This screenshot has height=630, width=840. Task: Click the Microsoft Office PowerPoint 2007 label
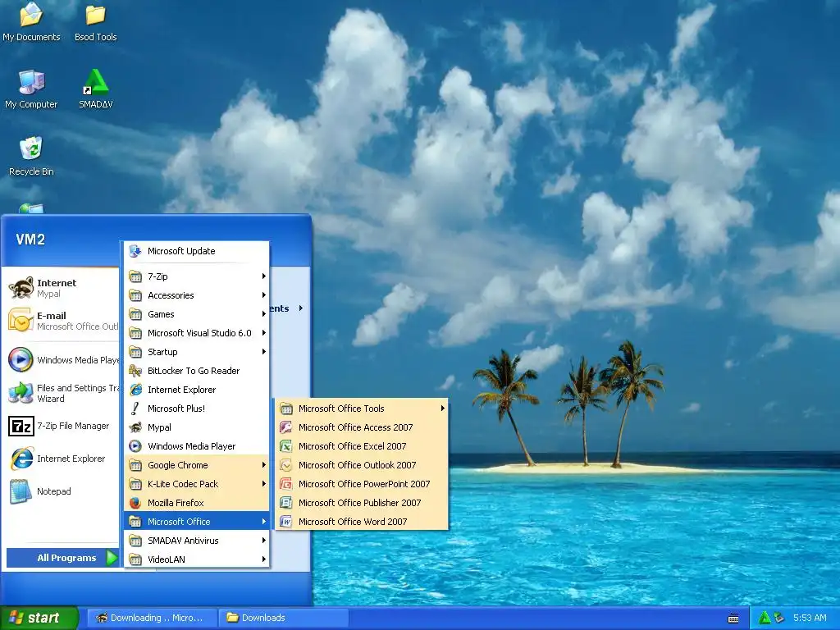[x=364, y=484]
